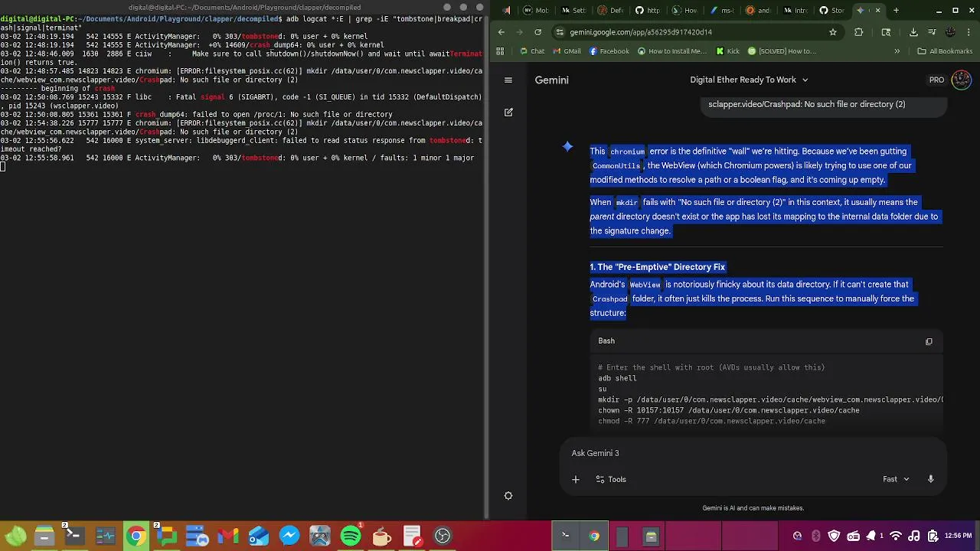Switch to the Mob browser tab

point(536,11)
